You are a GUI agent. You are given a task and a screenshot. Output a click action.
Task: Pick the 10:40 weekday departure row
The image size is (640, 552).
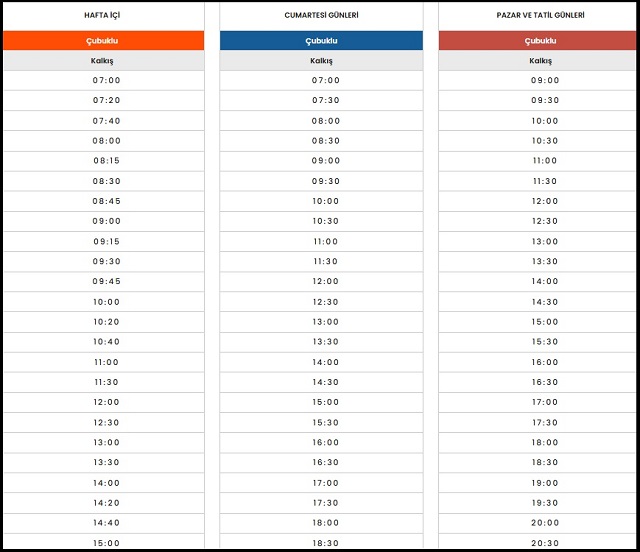click(x=106, y=342)
